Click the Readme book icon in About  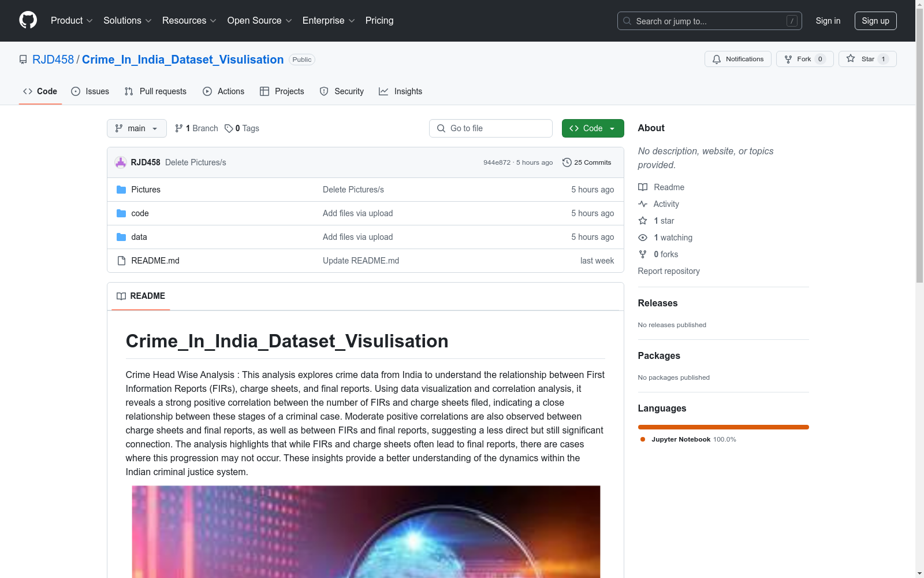(643, 187)
